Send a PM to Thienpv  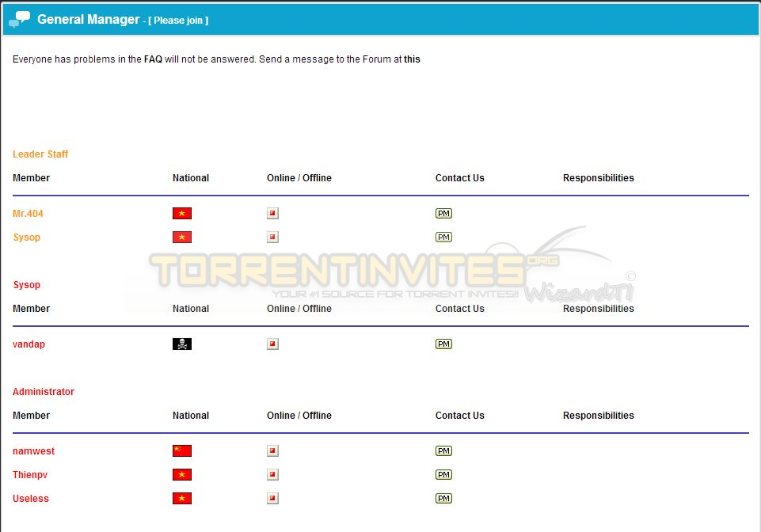[443, 475]
